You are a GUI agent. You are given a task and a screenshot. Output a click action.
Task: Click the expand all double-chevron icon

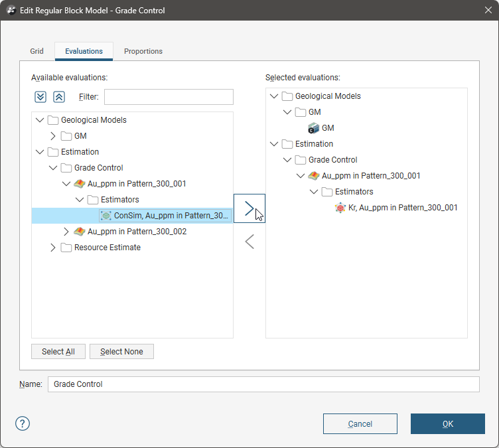(40, 97)
